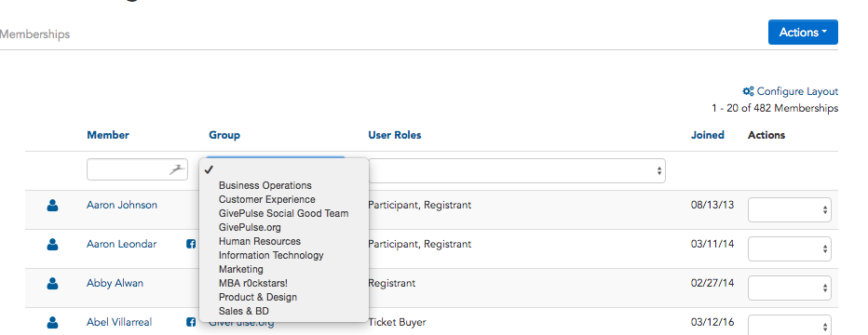
Task: Click Ticket Buyer role text
Action: point(397,322)
